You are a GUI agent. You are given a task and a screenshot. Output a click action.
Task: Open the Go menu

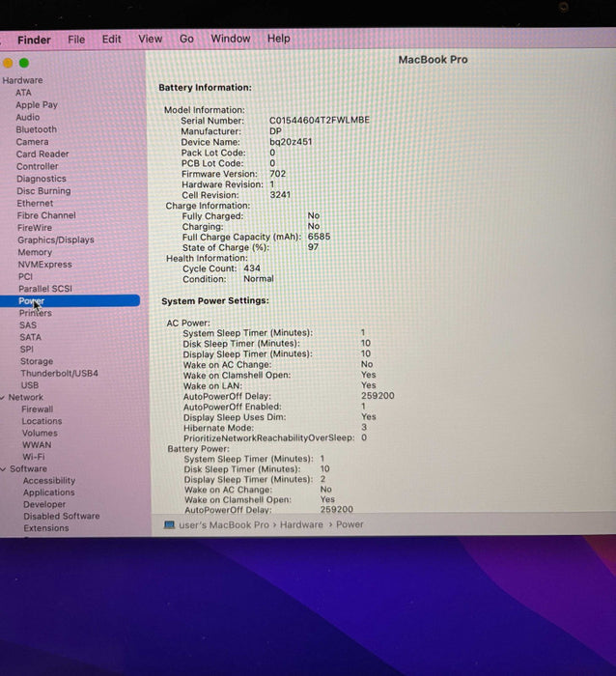(x=186, y=39)
